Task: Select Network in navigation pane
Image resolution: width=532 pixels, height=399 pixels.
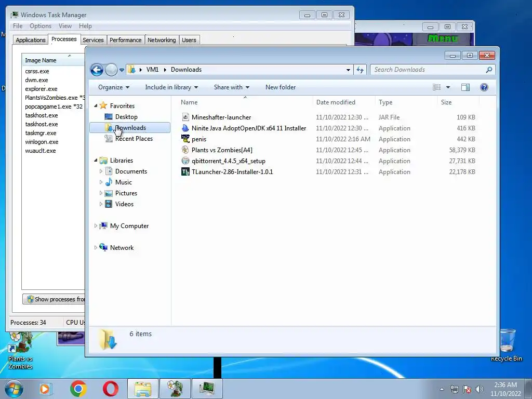Action: pyautogui.click(x=122, y=248)
